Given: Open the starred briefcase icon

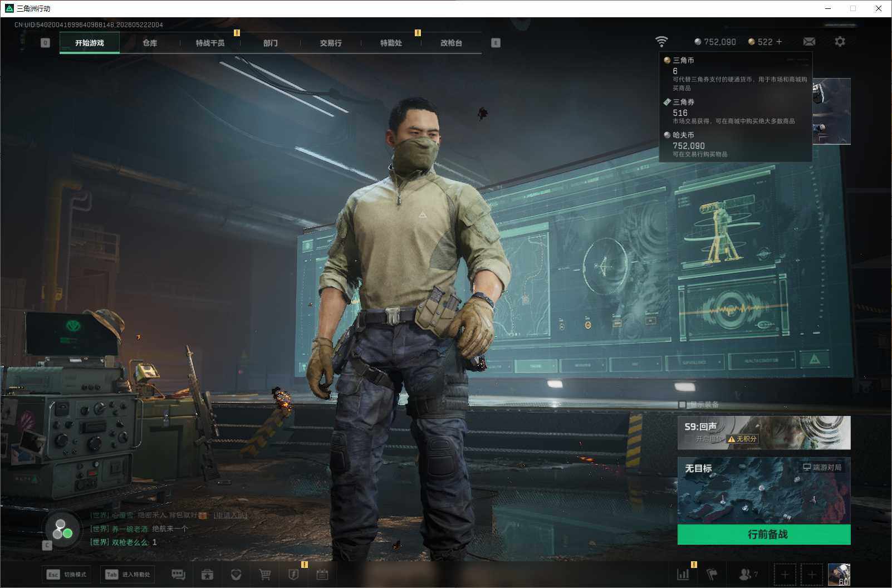Looking at the screenshot, I should click(207, 575).
